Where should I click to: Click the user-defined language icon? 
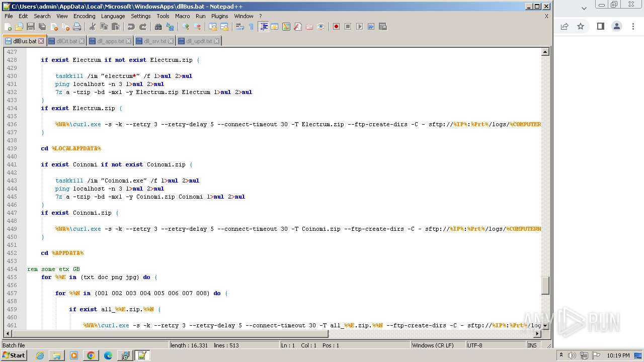point(275,27)
